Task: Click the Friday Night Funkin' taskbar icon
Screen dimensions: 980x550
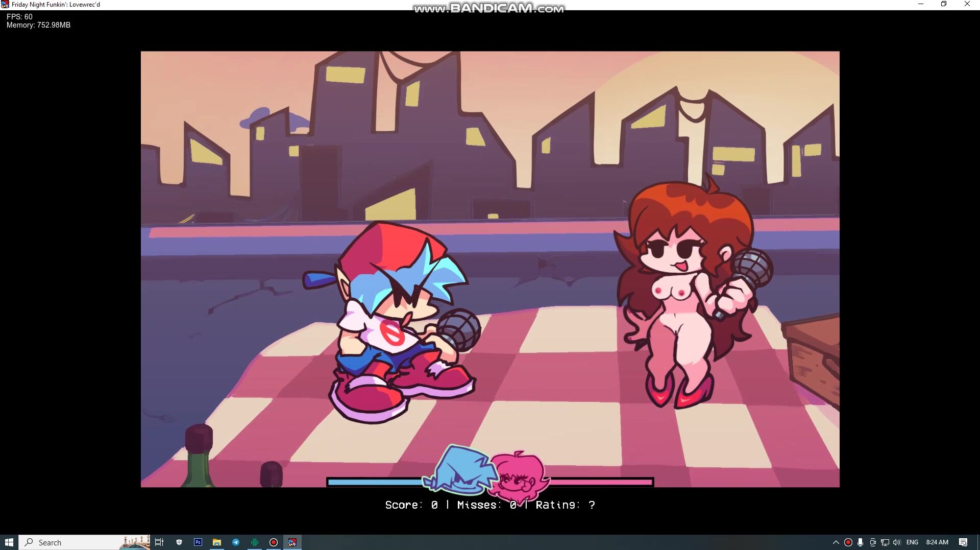Action: 292,542
